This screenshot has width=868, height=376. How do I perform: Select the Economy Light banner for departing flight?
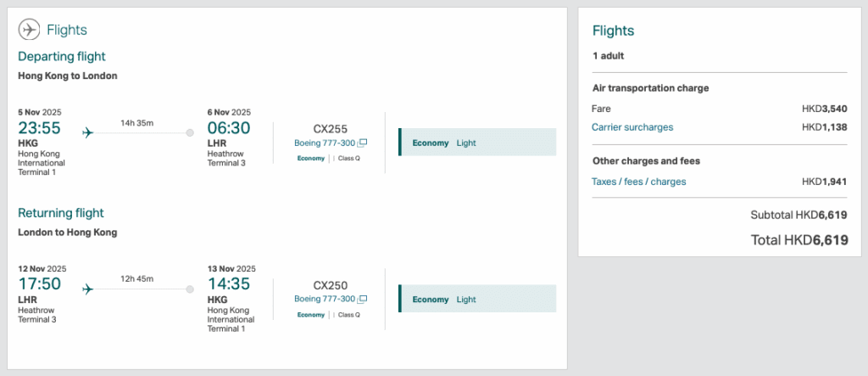[477, 143]
